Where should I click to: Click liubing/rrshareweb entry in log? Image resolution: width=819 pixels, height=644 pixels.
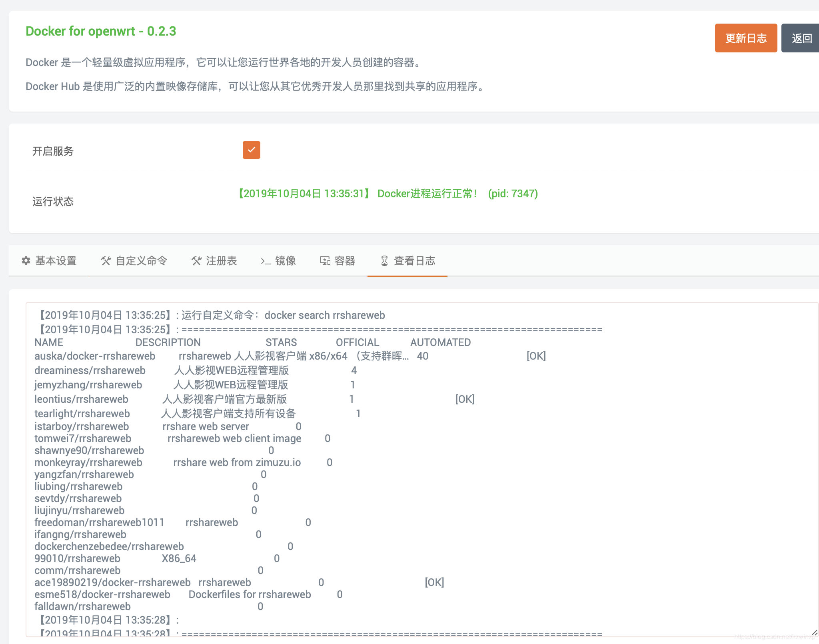(x=78, y=486)
